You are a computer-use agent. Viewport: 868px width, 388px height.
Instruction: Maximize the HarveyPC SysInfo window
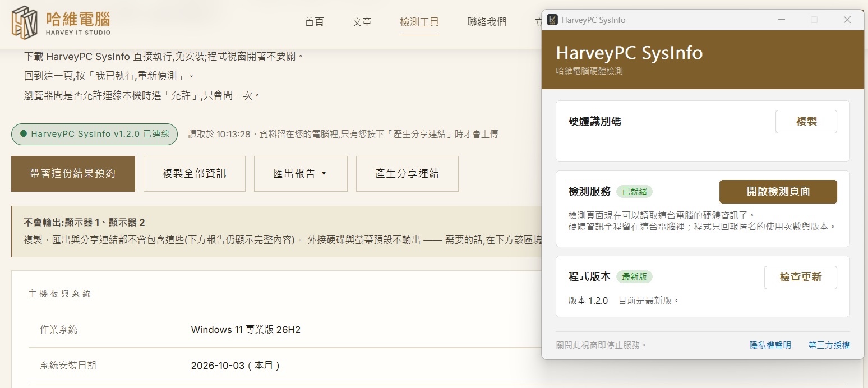click(814, 20)
